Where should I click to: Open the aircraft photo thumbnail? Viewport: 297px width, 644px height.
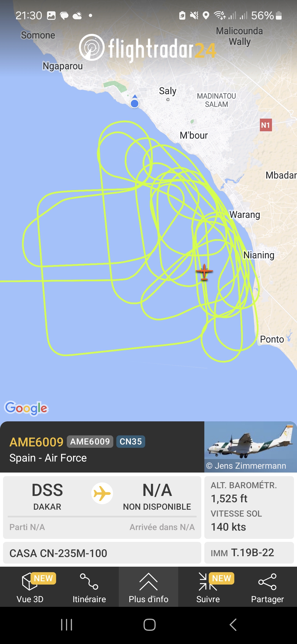[x=251, y=447]
